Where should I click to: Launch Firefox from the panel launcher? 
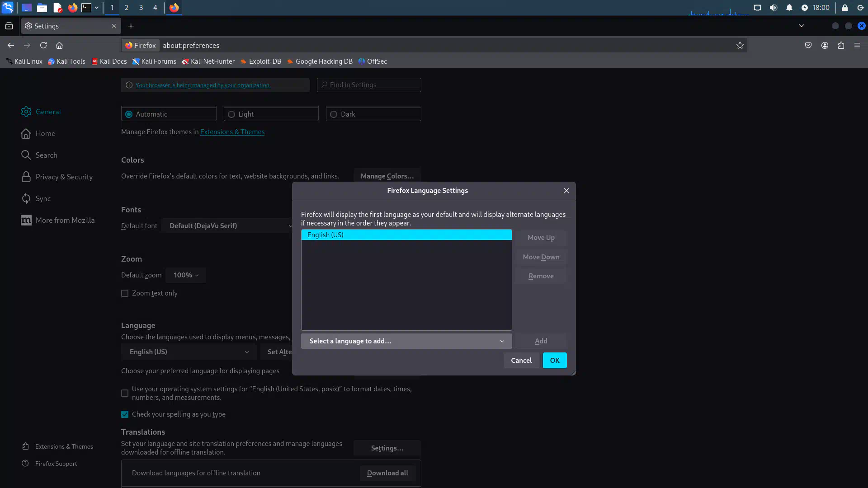tap(72, 8)
